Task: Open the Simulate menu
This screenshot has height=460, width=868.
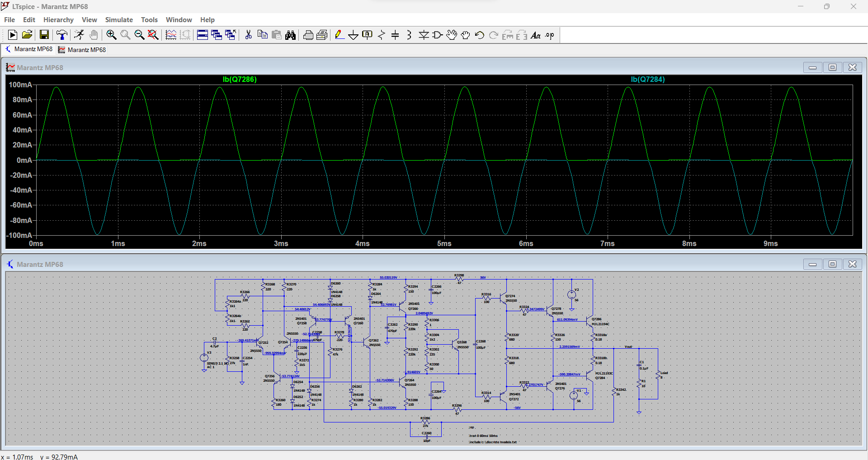Action: click(119, 20)
